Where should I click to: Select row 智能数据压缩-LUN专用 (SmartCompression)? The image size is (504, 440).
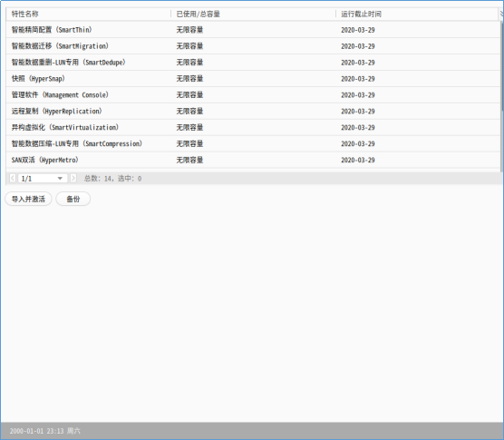pos(252,143)
